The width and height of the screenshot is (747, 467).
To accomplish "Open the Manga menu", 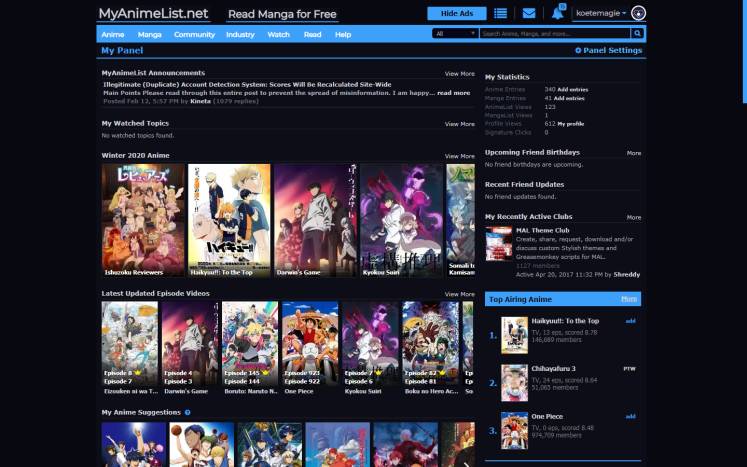I will 150,34.
